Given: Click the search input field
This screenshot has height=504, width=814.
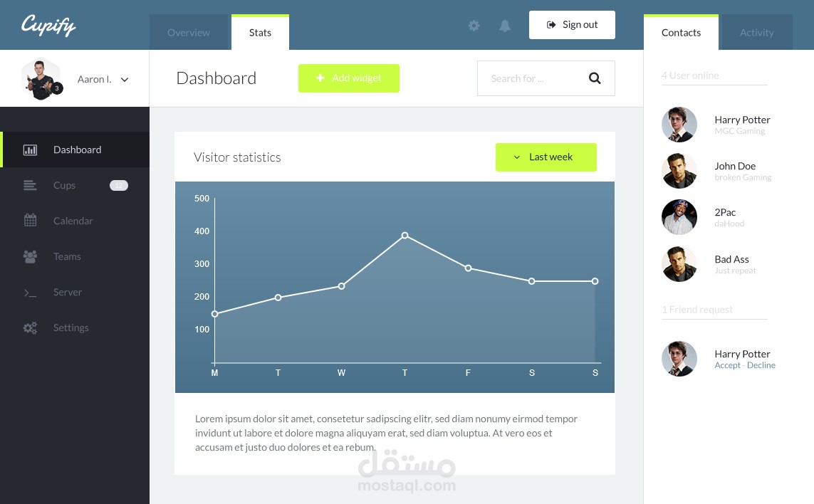Looking at the screenshot, I should (534, 78).
